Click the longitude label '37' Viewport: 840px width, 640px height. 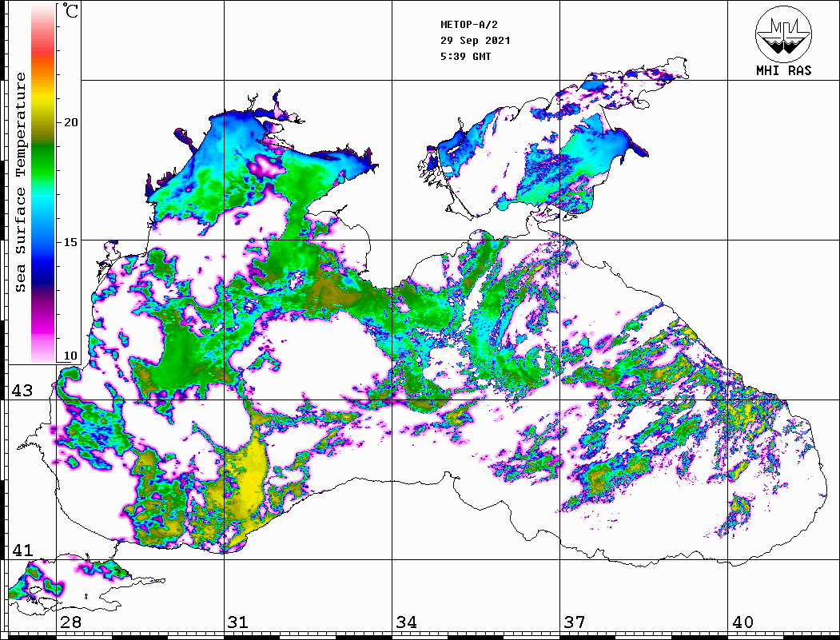click(575, 622)
